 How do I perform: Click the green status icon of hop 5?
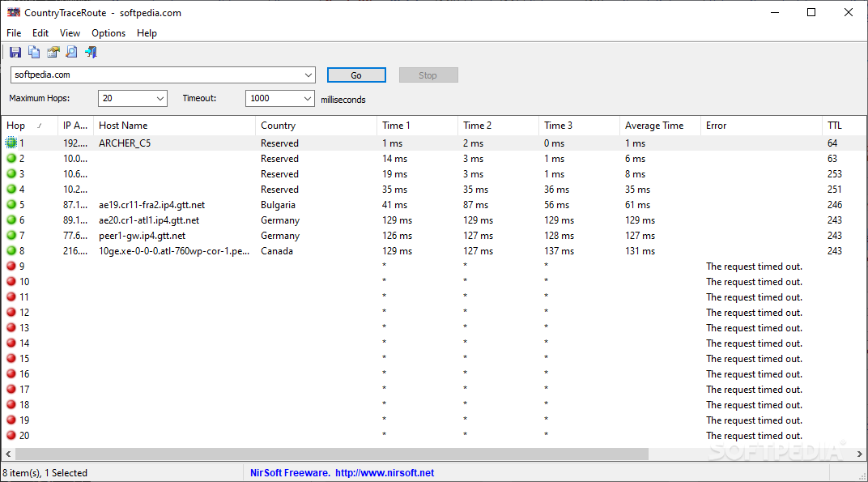tap(11, 204)
